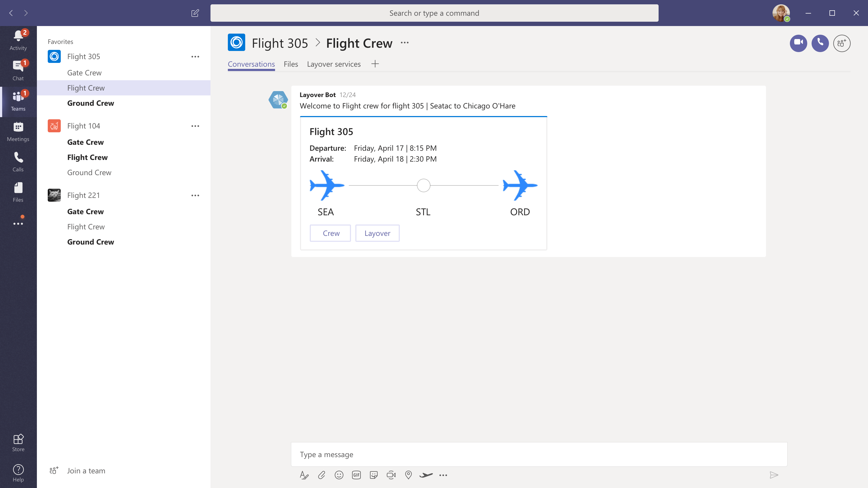
Task: Add people to the channel
Action: 842,43
